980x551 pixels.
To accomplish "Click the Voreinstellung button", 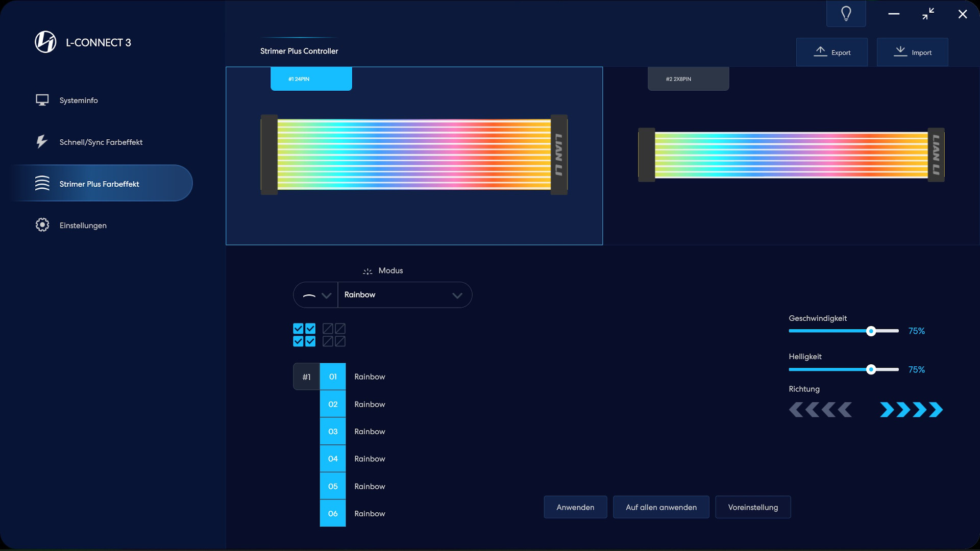I will (x=753, y=507).
